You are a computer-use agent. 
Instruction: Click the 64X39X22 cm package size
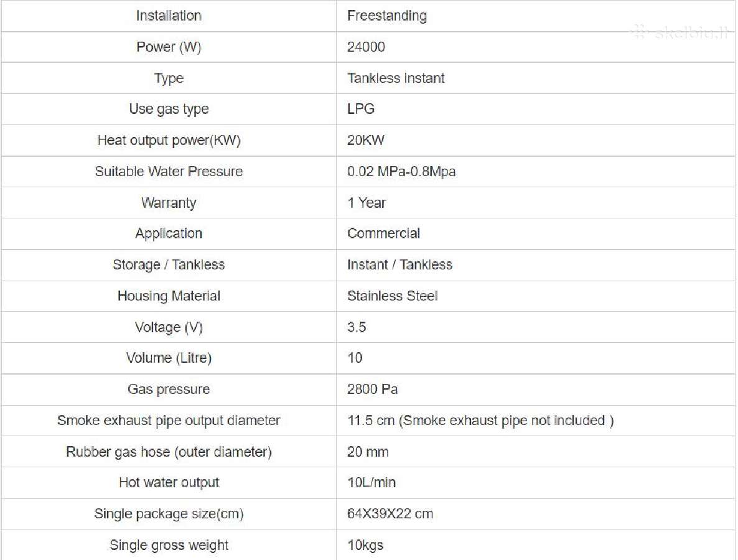point(390,513)
